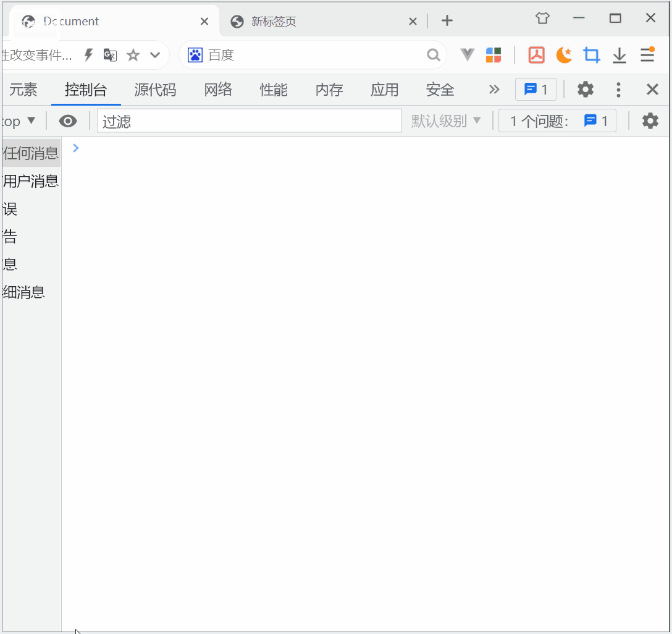Click the downloads icon in the toolbar

click(x=619, y=55)
